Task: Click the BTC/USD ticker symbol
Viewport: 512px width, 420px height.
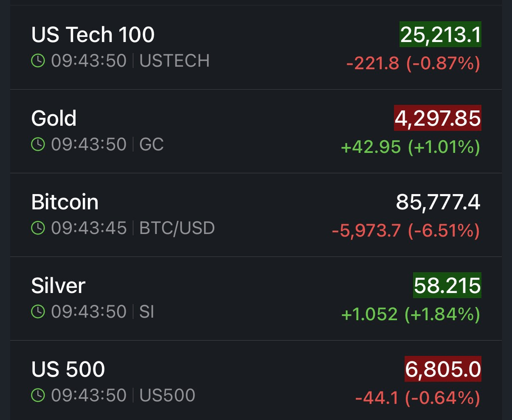Action: [x=177, y=228]
